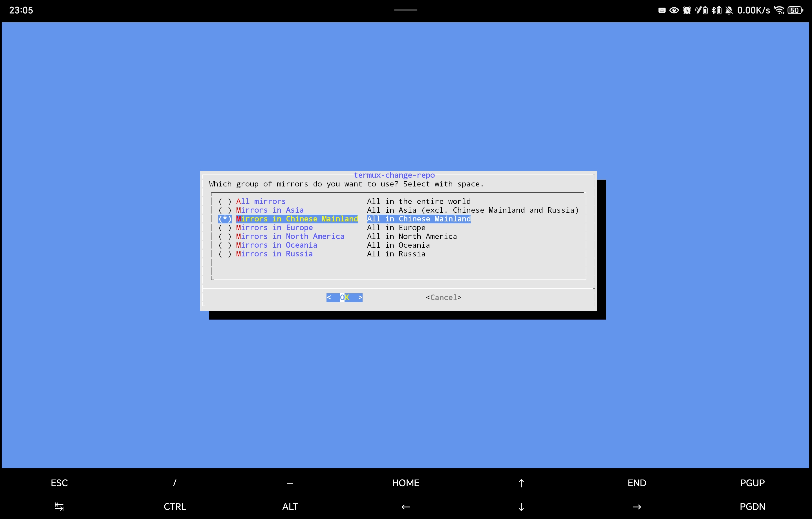Tap the battery level indicator

click(795, 10)
